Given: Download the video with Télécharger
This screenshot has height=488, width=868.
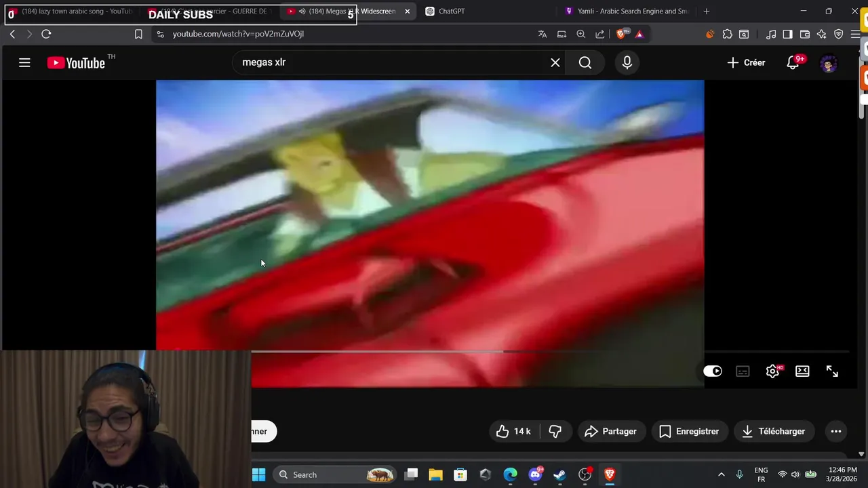Looking at the screenshot, I should click(x=774, y=431).
